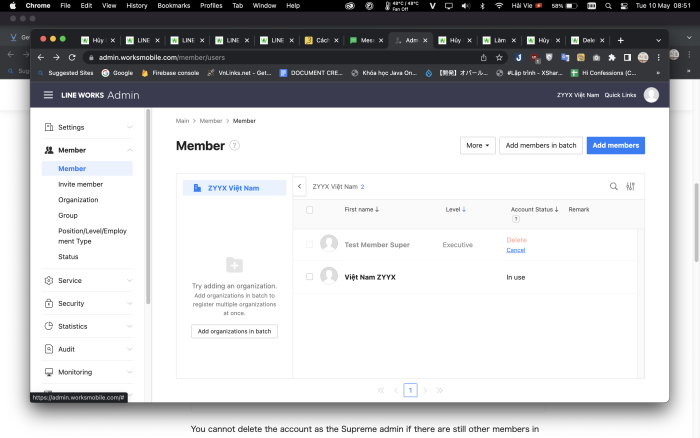Click the profile avatar in Admin header

651,95
